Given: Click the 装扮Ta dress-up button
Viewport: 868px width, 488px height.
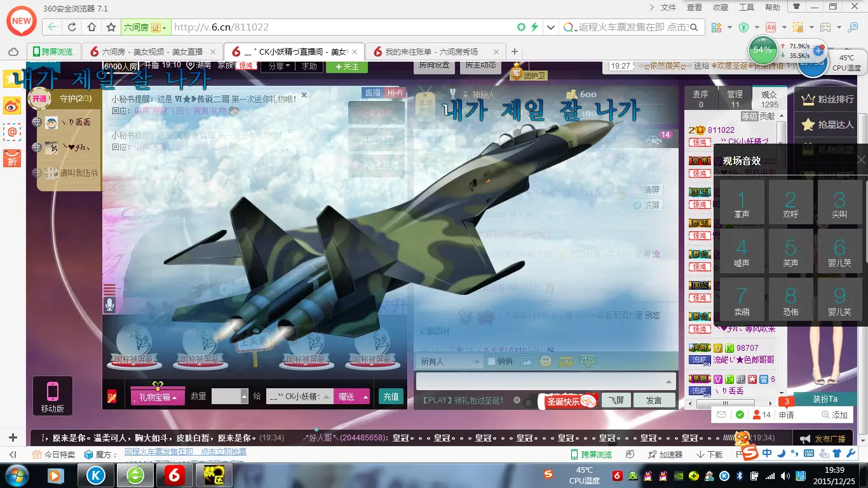Looking at the screenshot, I should click(x=825, y=399).
